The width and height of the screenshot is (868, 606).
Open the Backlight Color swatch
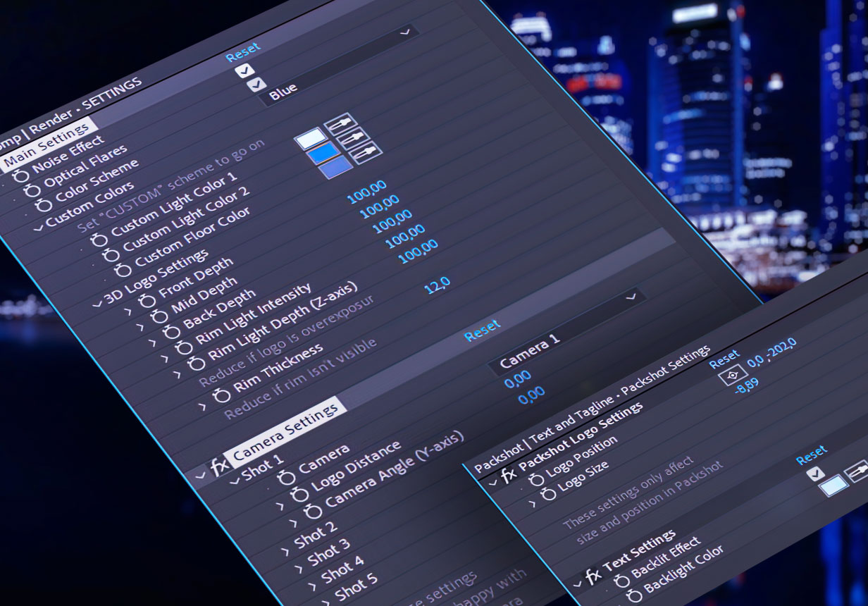834,486
